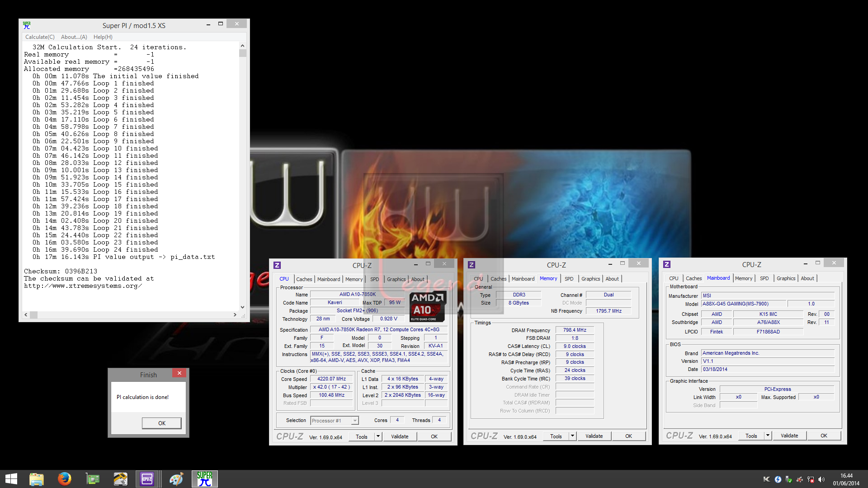Click the Code Name value Kaveri

[335, 303]
